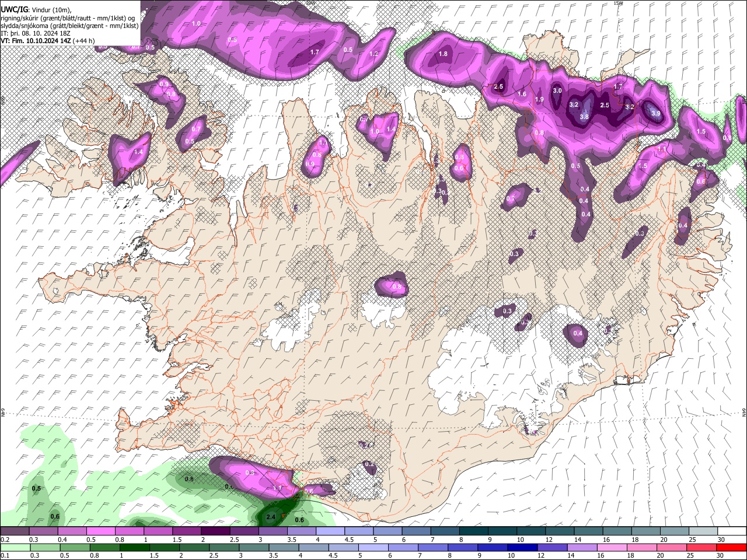Image resolution: width=747 pixels, height=560 pixels.
Task: Click the red swatch labeled 30 in bottom row
Action: point(730,547)
